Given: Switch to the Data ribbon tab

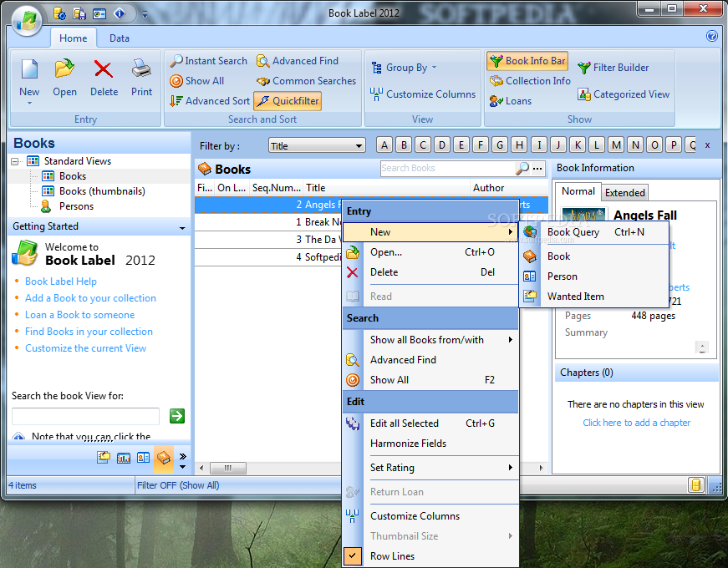Looking at the screenshot, I should coord(120,38).
